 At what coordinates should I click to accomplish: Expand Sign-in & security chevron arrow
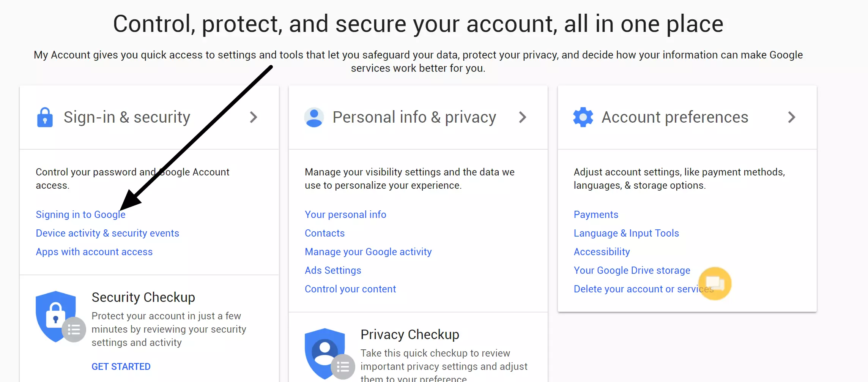click(254, 117)
